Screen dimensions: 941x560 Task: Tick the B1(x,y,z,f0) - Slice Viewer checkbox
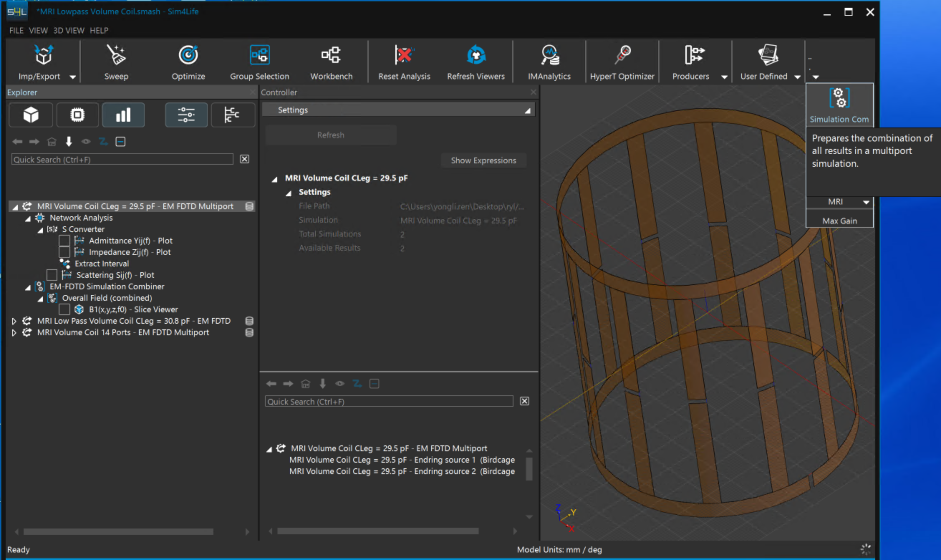coord(64,309)
